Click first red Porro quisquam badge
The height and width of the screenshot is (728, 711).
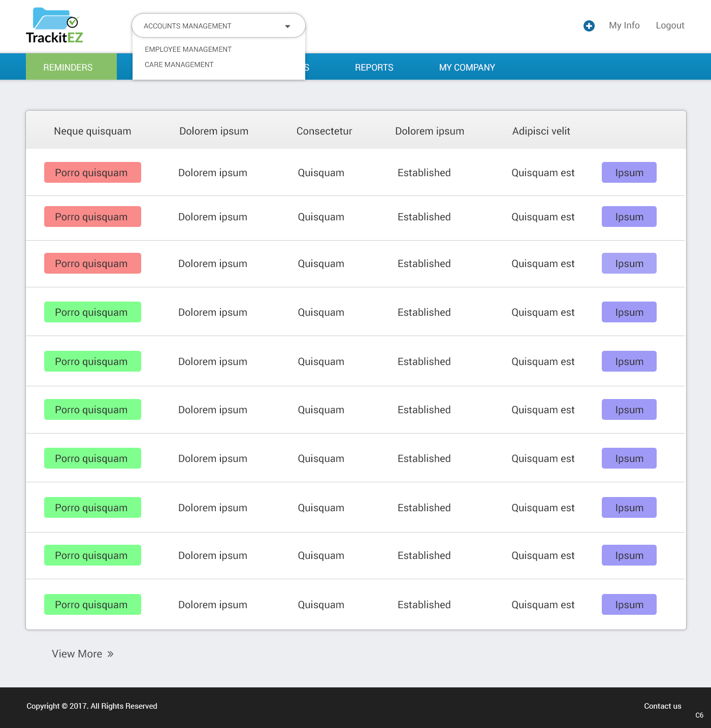(92, 173)
